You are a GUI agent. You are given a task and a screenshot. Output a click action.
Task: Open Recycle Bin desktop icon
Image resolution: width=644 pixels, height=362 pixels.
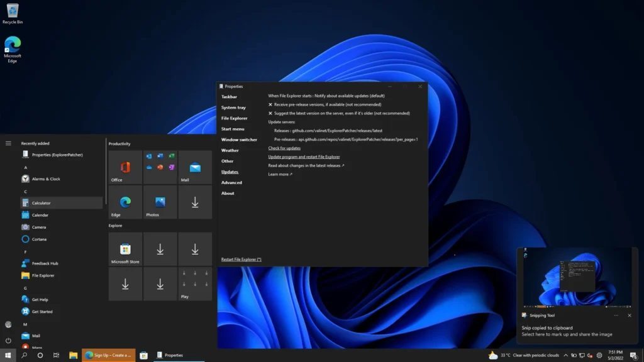(13, 14)
